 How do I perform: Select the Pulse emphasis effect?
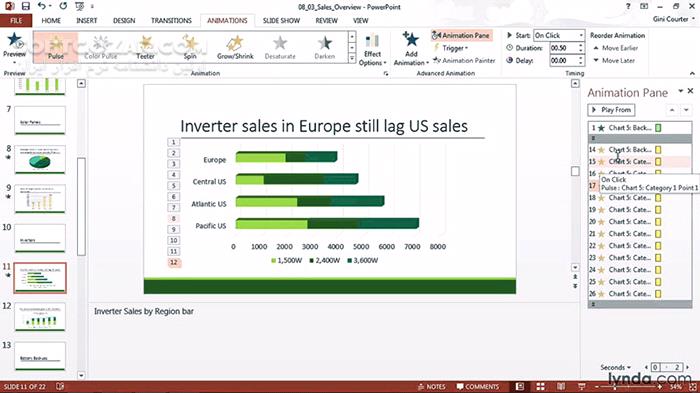[x=56, y=47]
